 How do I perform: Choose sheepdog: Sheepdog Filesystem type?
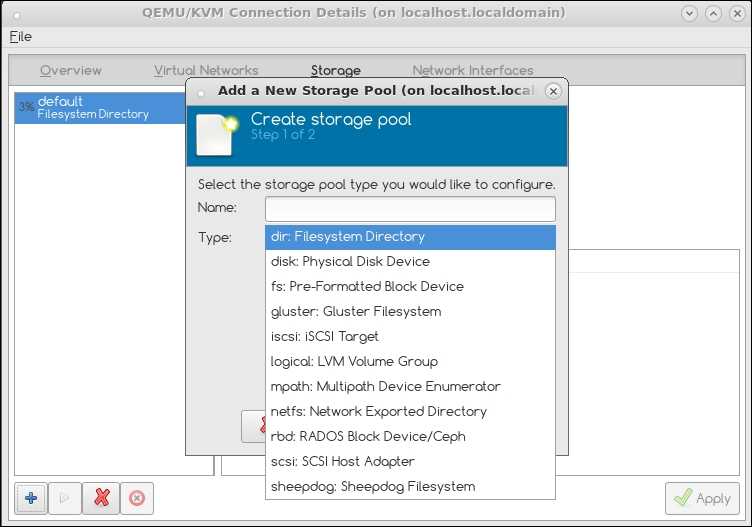[410, 486]
